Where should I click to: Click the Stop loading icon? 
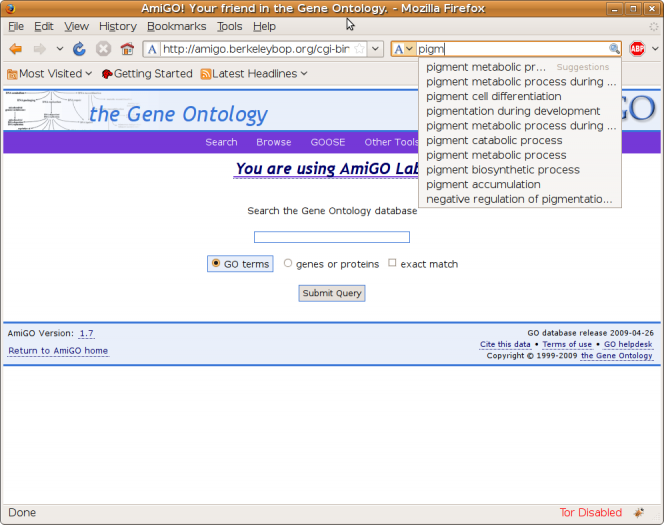103,49
